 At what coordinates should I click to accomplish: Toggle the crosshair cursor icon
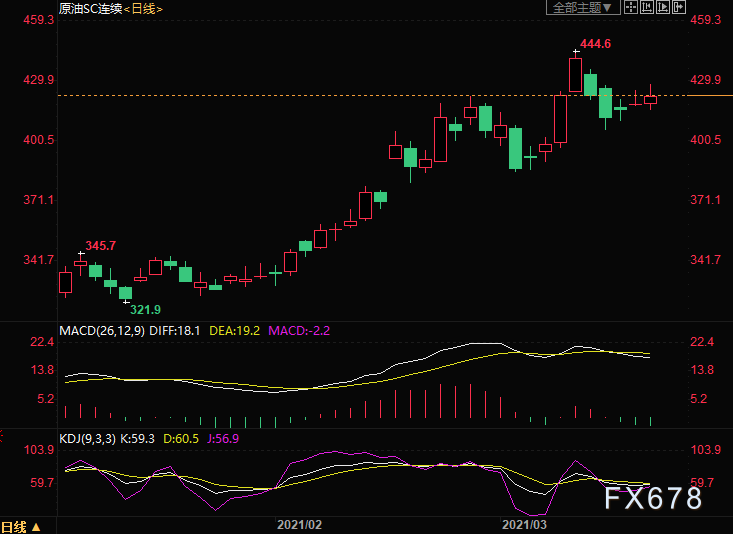point(631,7)
